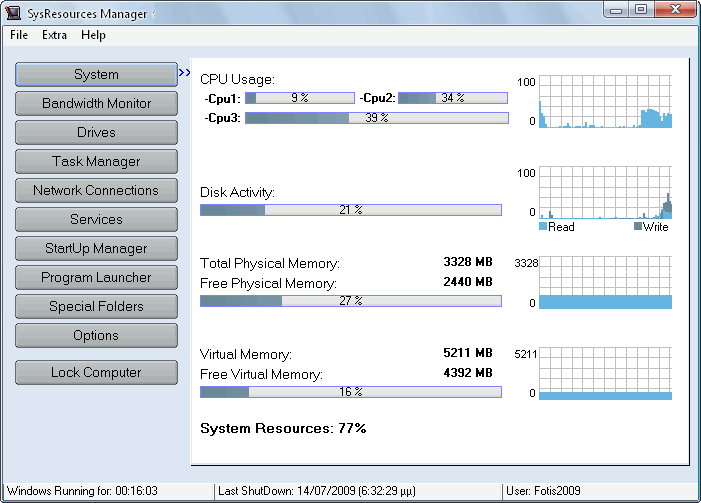
Task: Open the File menu
Action: [x=19, y=35]
